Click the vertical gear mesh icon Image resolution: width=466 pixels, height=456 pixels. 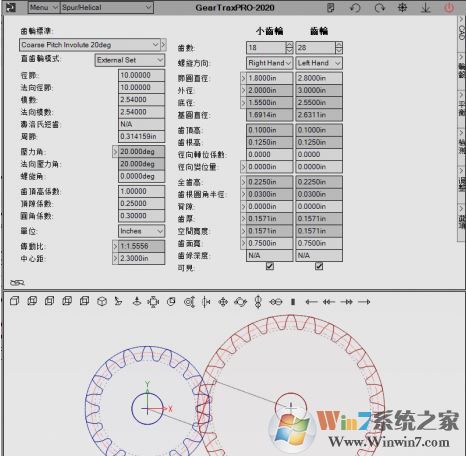(x=258, y=302)
